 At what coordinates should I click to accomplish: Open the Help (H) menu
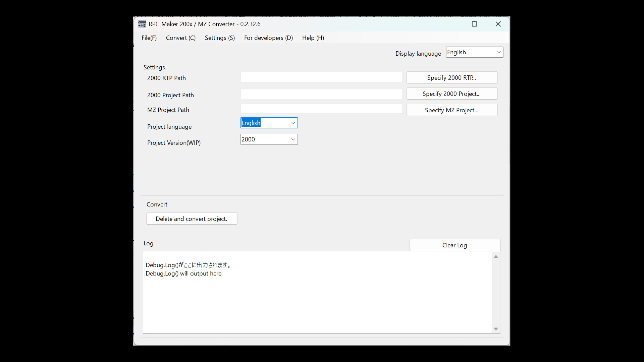pyautogui.click(x=313, y=38)
